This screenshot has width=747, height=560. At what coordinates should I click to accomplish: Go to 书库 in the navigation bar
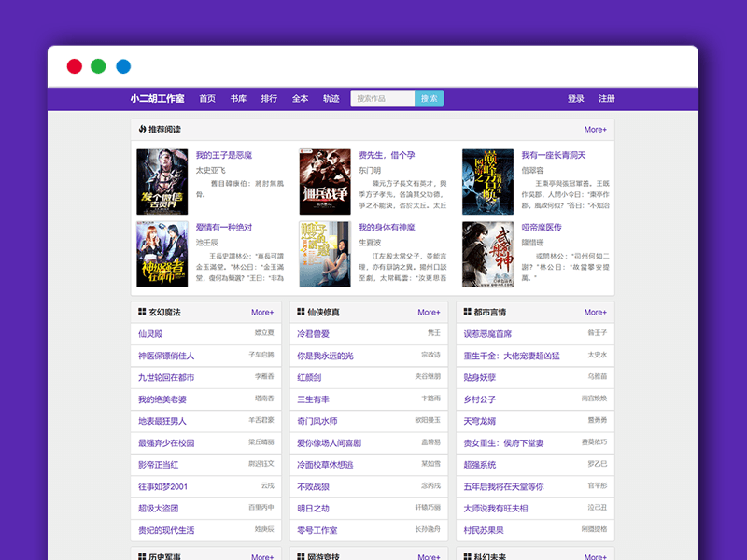(238, 99)
